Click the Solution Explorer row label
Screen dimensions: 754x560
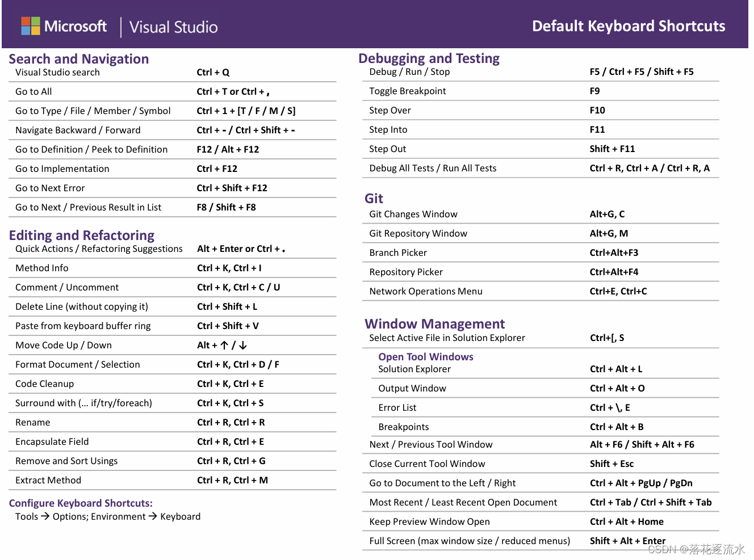point(414,369)
